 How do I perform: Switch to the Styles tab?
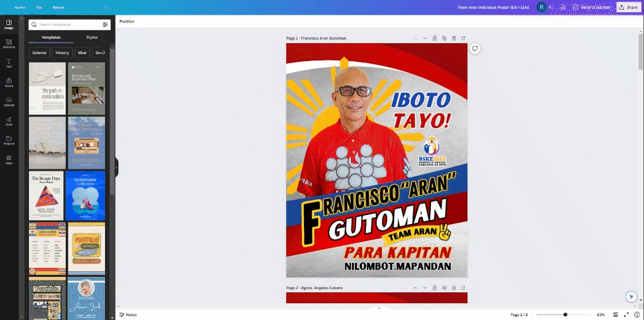[x=92, y=37]
